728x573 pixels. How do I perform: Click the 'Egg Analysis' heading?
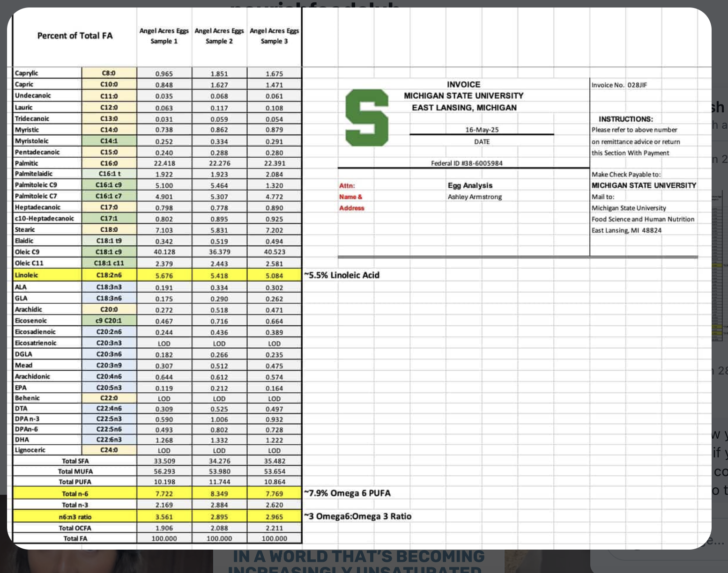(x=470, y=185)
